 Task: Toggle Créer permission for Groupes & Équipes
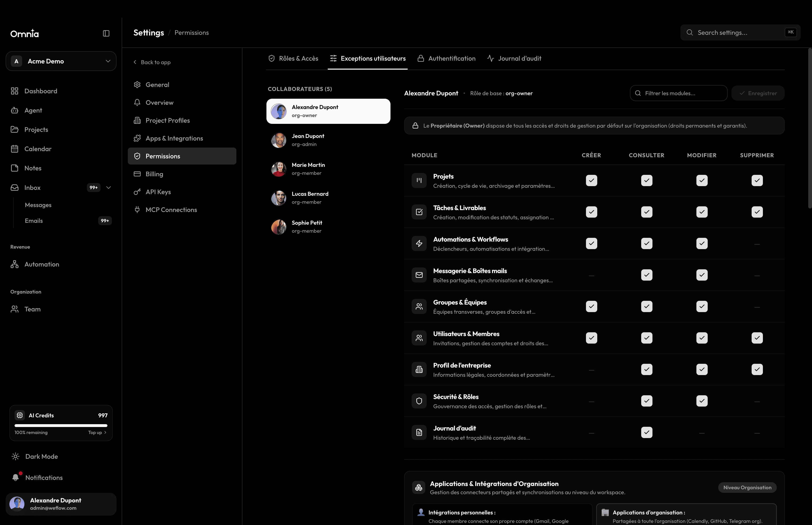(592, 306)
